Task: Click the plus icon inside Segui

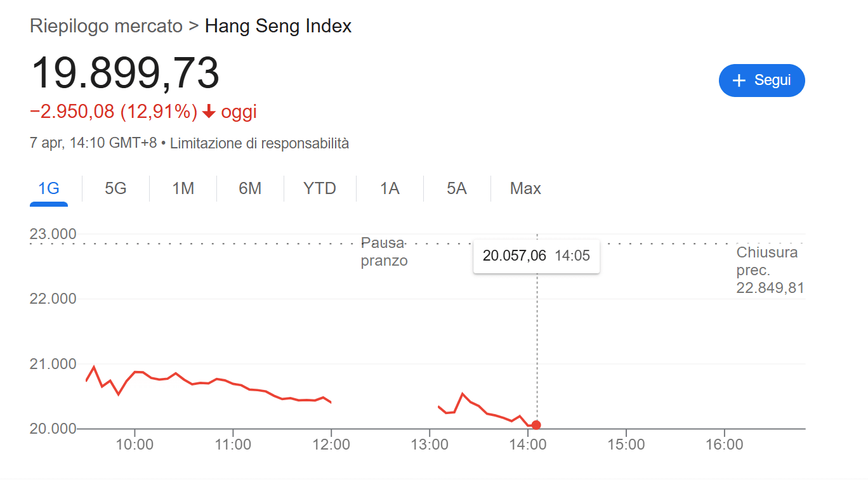Action: point(738,81)
